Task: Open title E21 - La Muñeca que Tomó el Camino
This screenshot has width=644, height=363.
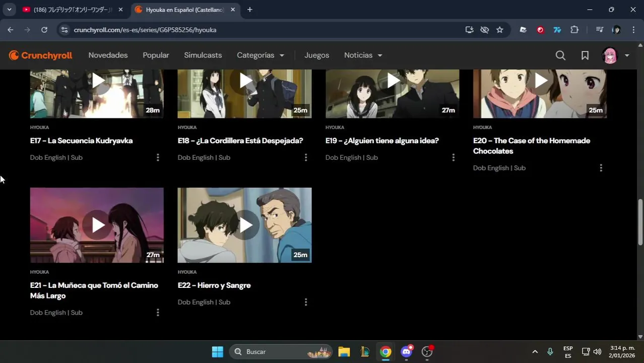Action: coord(94,290)
